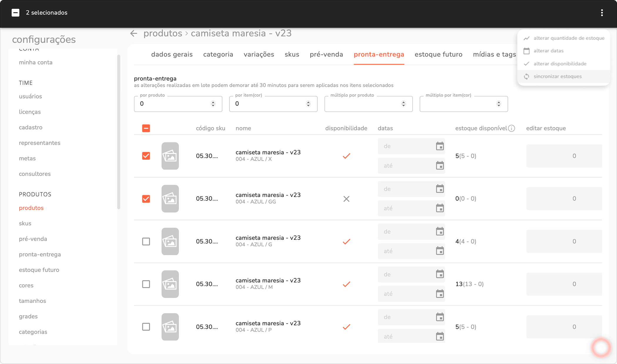Go to 'tamanhos' in the sidebar
Screen dimensions: 617x364
[x=33, y=301]
